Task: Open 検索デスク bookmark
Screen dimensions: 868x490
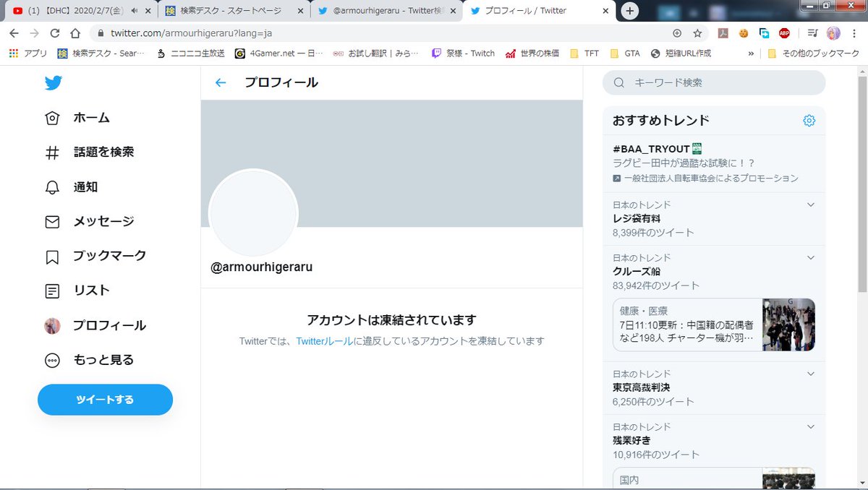Action: pyautogui.click(x=101, y=53)
